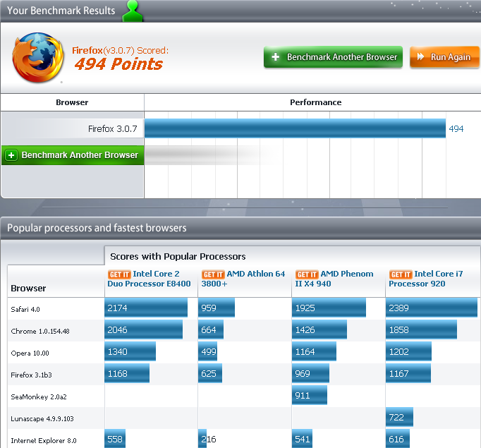The width and height of the screenshot is (481, 448).
Task: Click the Firefox 3.1b3 1167 score bar
Action: pyautogui.click(x=408, y=373)
